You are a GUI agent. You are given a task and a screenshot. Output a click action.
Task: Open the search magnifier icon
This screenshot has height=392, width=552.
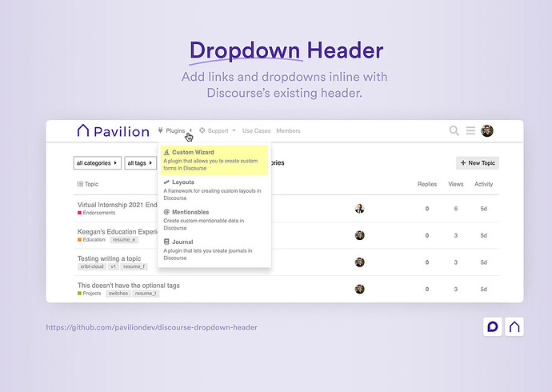pyautogui.click(x=454, y=131)
